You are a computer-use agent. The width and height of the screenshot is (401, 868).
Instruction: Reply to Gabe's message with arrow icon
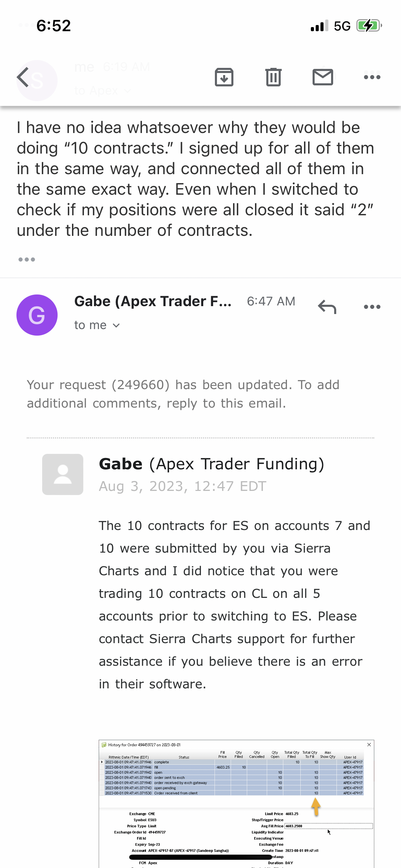pos(327,307)
